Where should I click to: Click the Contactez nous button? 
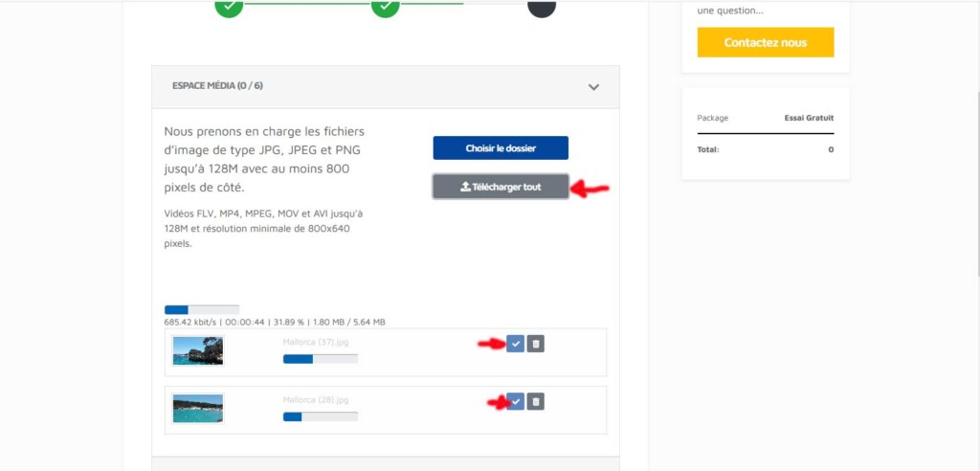point(766,42)
